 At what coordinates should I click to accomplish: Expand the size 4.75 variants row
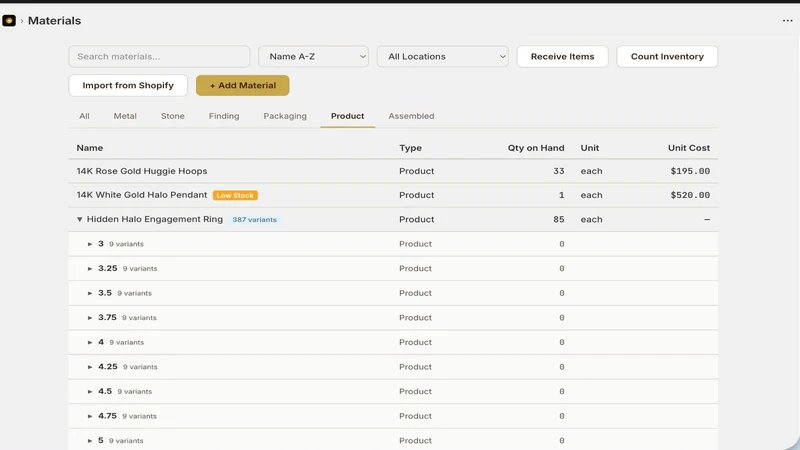pyautogui.click(x=90, y=416)
